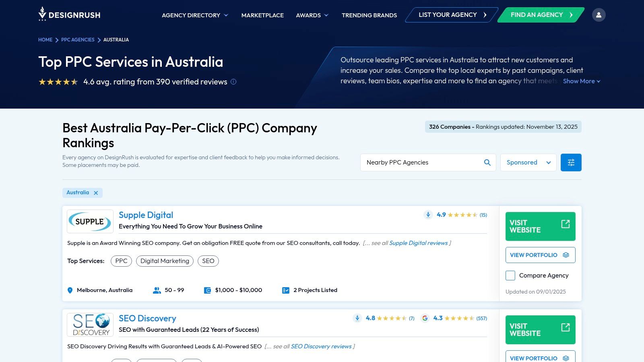Screen dimensions: 644x362
Task: Click the Google rating icon for SEO Discovery
Action: 425,318
